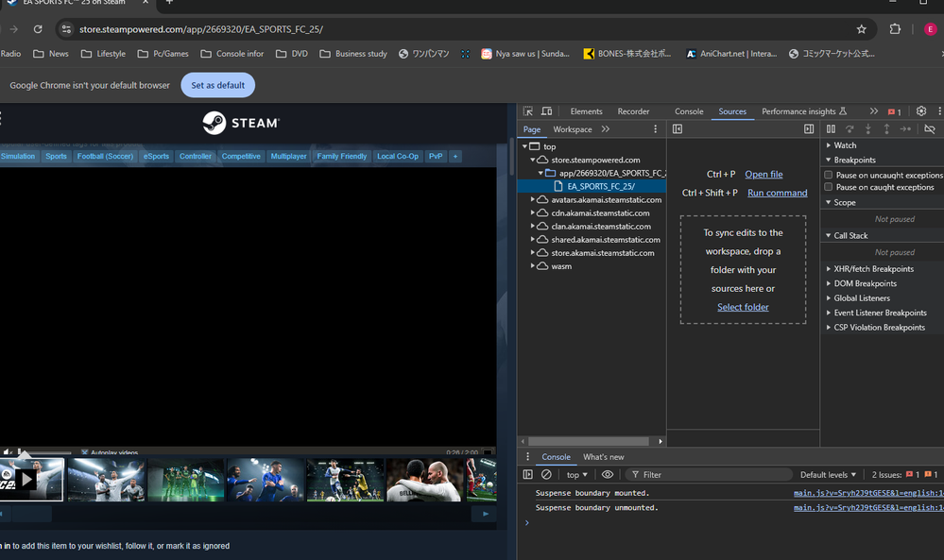Toggle the Autoplay videos checkbox
944x560 pixels.
tap(85, 452)
